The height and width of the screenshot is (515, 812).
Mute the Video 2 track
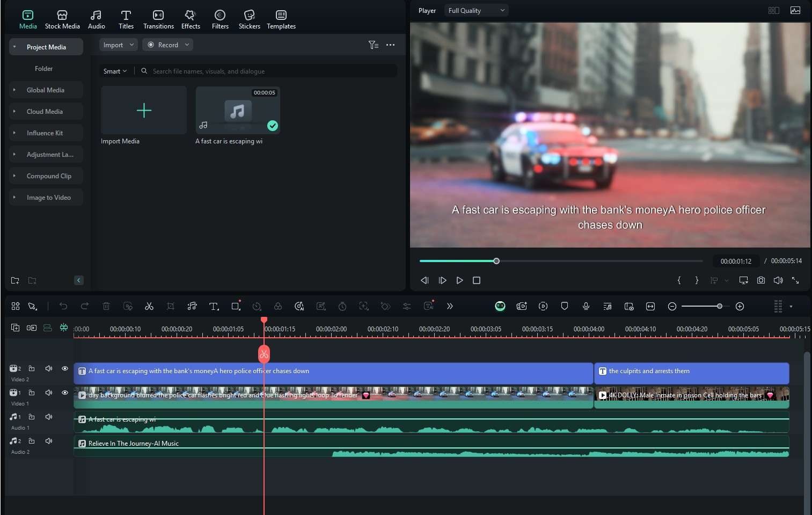(x=49, y=368)
